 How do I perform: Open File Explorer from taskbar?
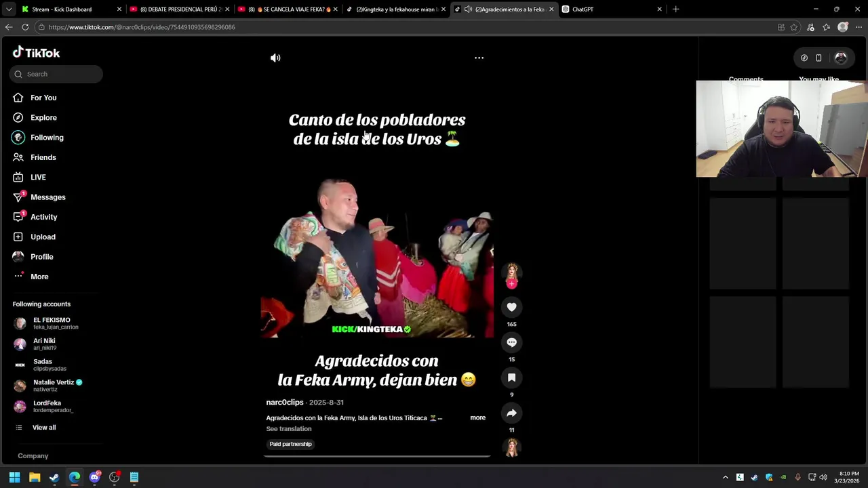(35, 477)
